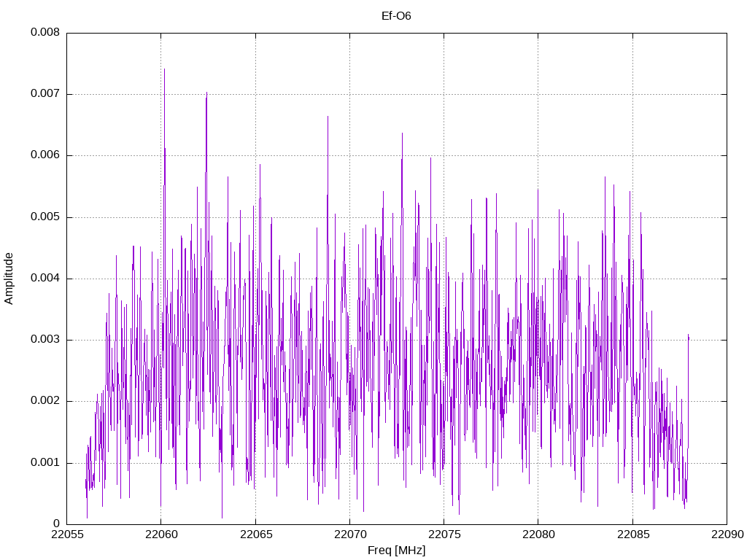747x560 pixels.
Task: Click y-axis tick label 0.006
Action: (45, 155)
